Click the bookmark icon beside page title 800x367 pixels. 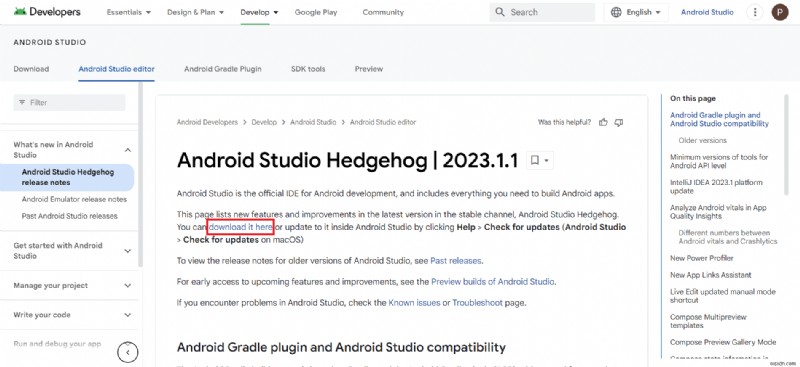coord(535,161)
